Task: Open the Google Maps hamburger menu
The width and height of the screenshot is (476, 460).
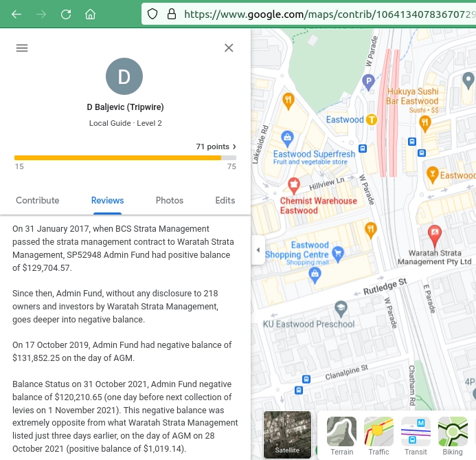Action: pos(22,47)
